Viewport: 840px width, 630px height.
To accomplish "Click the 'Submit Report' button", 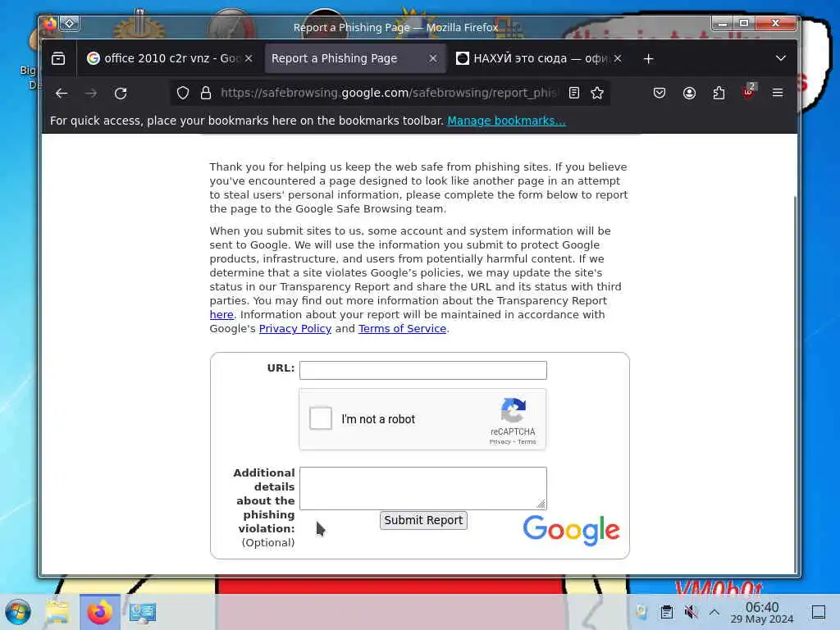I will point(423,520).
